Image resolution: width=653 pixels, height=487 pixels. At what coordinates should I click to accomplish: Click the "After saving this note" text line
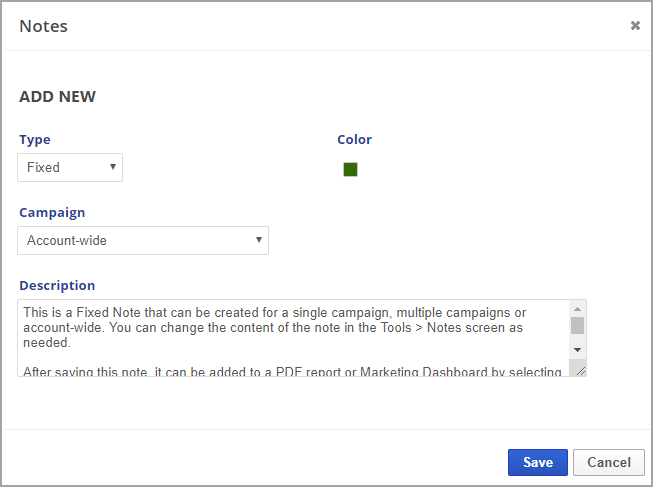290,372
